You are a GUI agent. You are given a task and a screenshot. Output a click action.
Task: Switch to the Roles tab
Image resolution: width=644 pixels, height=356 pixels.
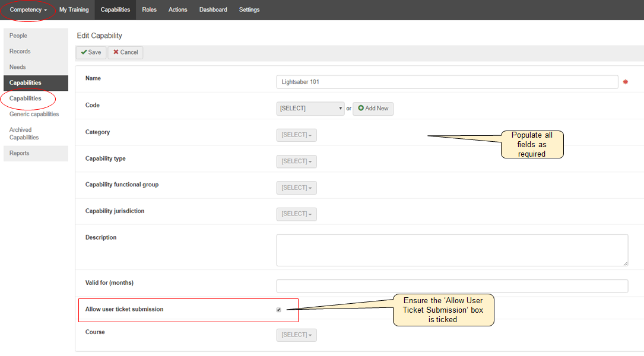click(149, 9)
